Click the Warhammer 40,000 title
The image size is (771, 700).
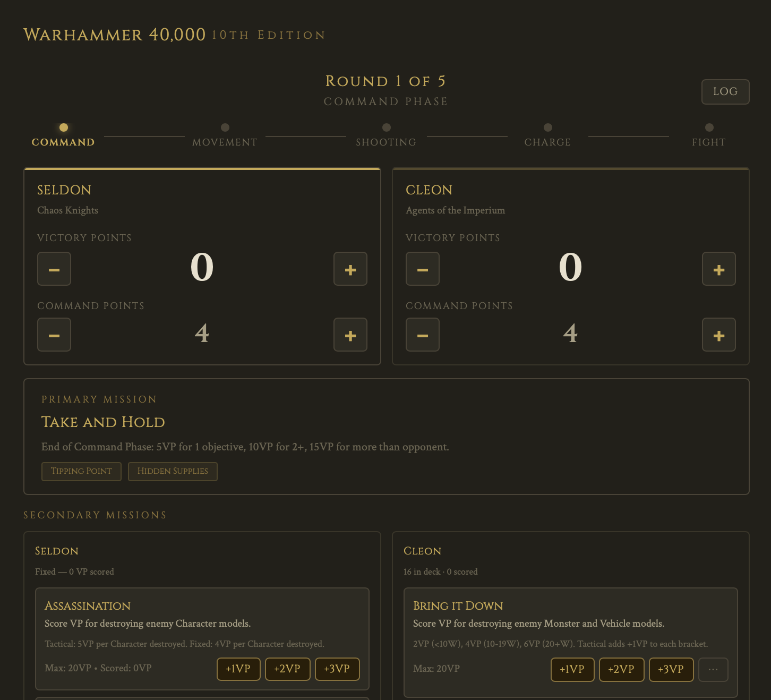[115, 35]
